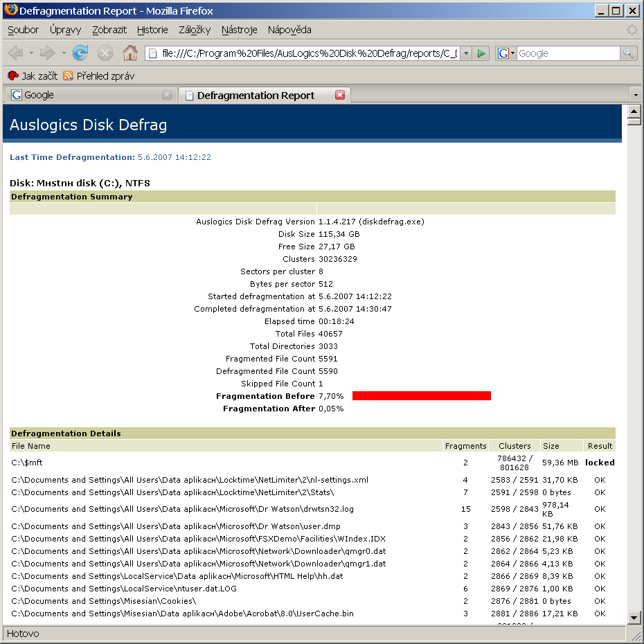Click the Clusters column header in details
This screenshot has width=644, height=644.
[515, 446]
